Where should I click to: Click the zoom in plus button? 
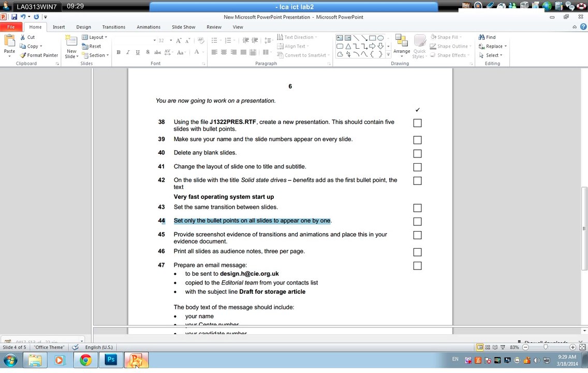click(572, 348)
